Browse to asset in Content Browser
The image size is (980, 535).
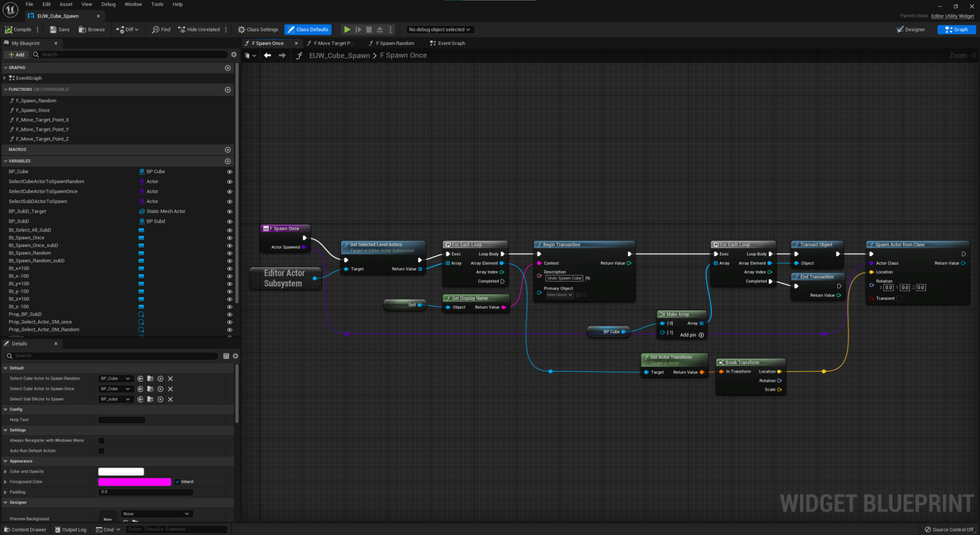tap(91, 29)
